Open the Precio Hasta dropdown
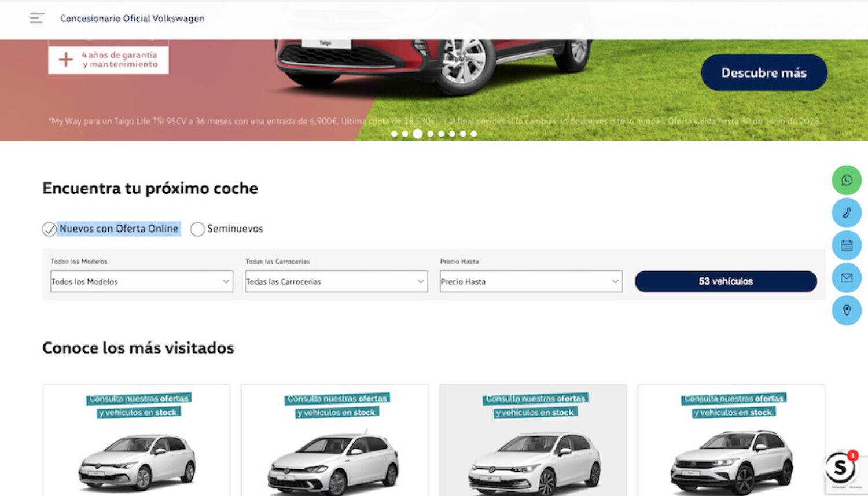The height and width of the screenshot is (496, 868). click(x=530, y=282)
